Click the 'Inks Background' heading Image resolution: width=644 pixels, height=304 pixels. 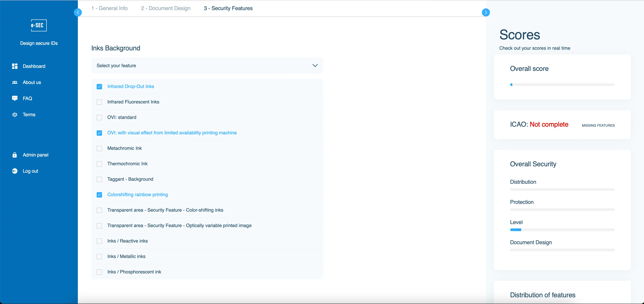point(116,48)
